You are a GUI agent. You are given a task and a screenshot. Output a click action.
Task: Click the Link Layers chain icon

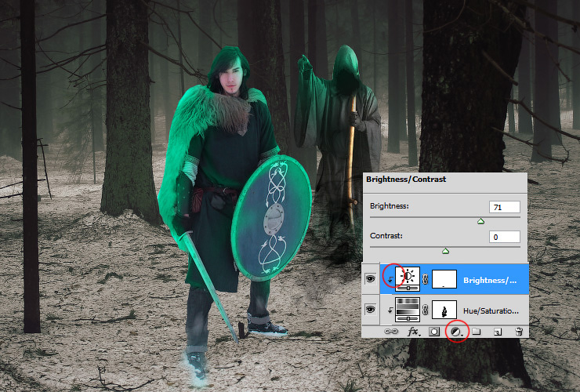pyautogui.click(x=391, y=332)
